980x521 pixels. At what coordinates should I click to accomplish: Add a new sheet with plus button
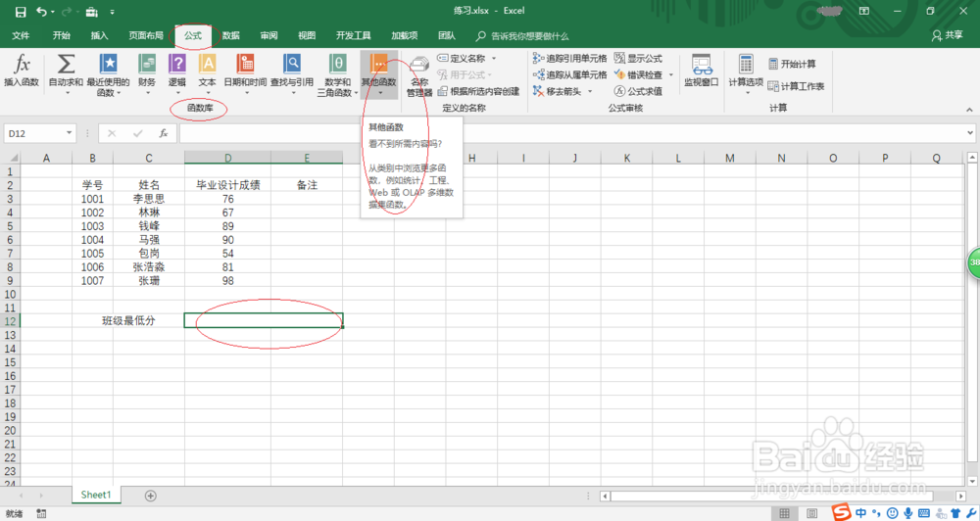[x=151, y=496]
